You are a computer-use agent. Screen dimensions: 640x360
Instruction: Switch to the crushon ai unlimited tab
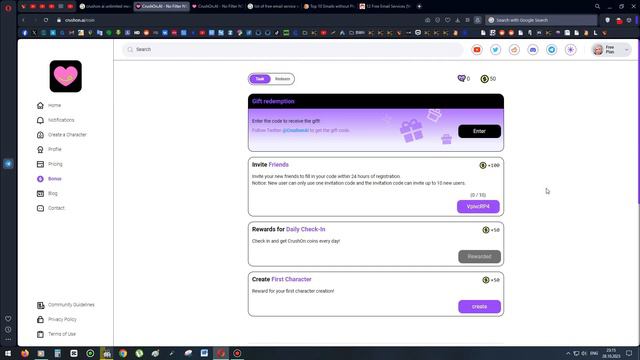[104, 7]
